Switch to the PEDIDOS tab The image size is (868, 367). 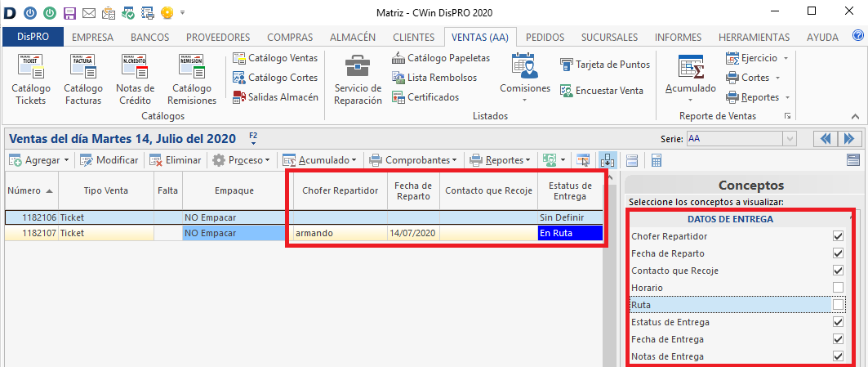545,37
